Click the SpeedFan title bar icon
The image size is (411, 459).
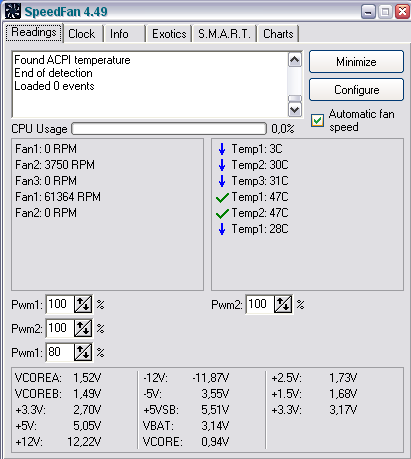(13, 11)
